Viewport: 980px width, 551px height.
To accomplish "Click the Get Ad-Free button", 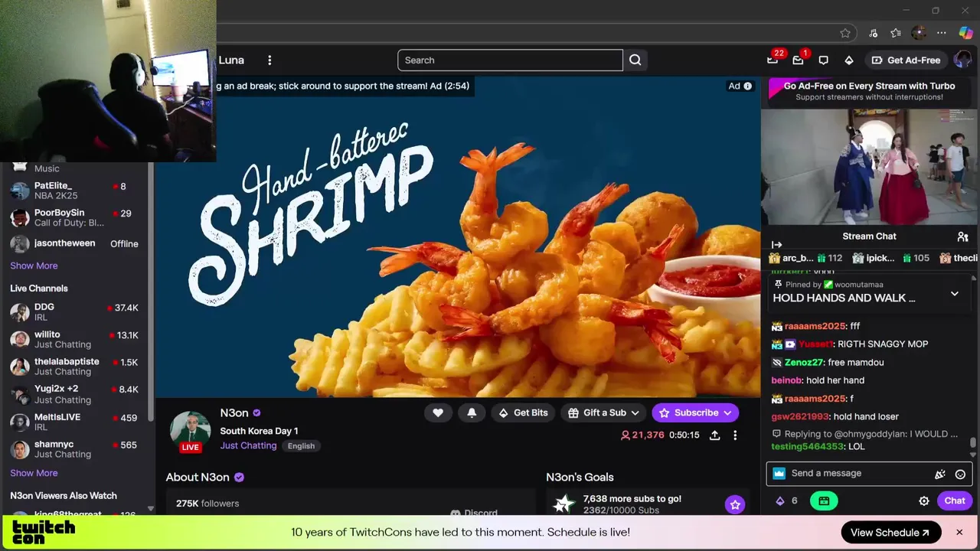I will (x=906, y=60).
